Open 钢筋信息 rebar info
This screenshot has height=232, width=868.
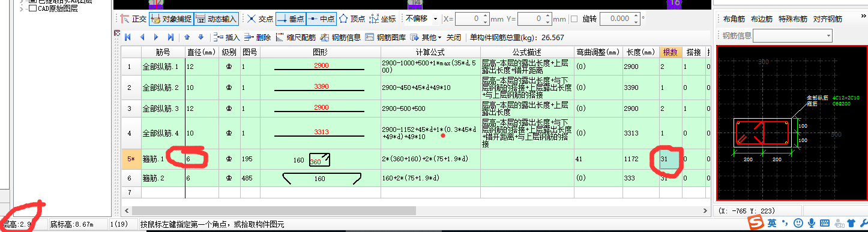(x=341, y=37)
